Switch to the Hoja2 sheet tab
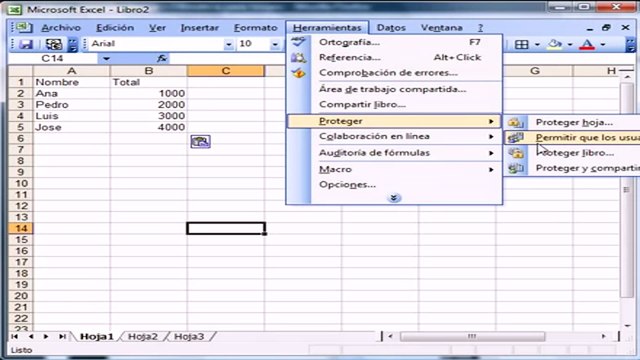Image resolution: width=640 pixels, height=360 pixels. tap(143, 337)
